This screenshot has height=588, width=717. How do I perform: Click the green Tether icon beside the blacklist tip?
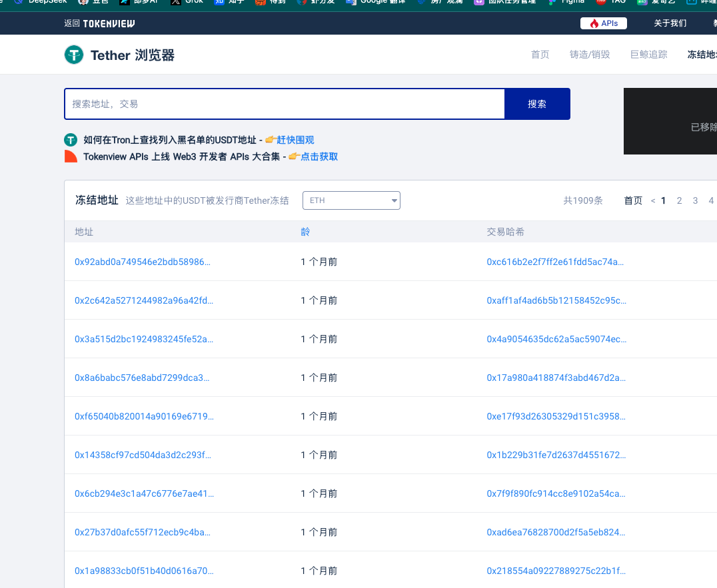click(71, 140)
